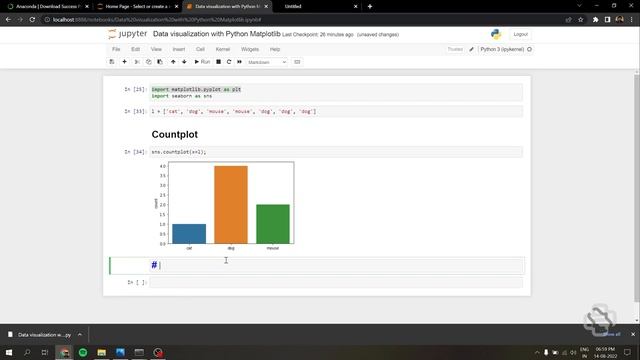640x360 pixels.
Task: Restart the kernel icon
Action: click(x=229, y=62)
